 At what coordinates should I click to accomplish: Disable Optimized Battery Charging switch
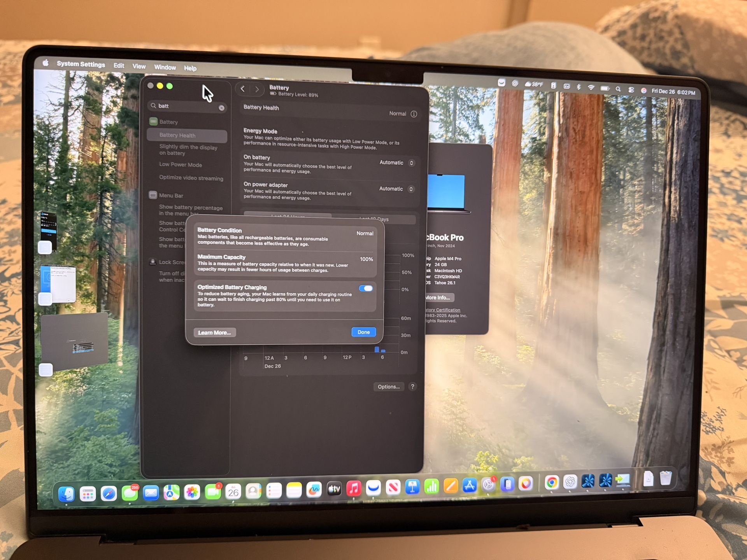pyautogui.click(x=366, y=288)
